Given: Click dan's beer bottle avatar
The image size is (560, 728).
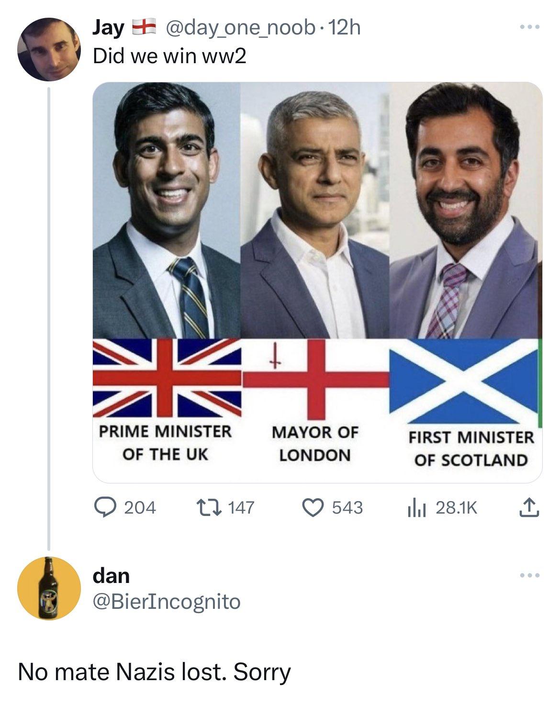Looking at the screenshot, I should click(49, 588).
